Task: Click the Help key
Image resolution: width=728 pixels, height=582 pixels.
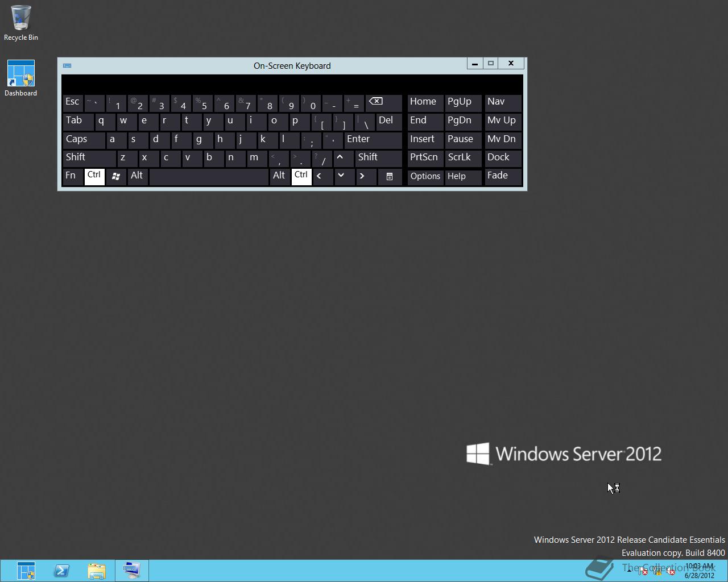Action: [x=463, y=177]
